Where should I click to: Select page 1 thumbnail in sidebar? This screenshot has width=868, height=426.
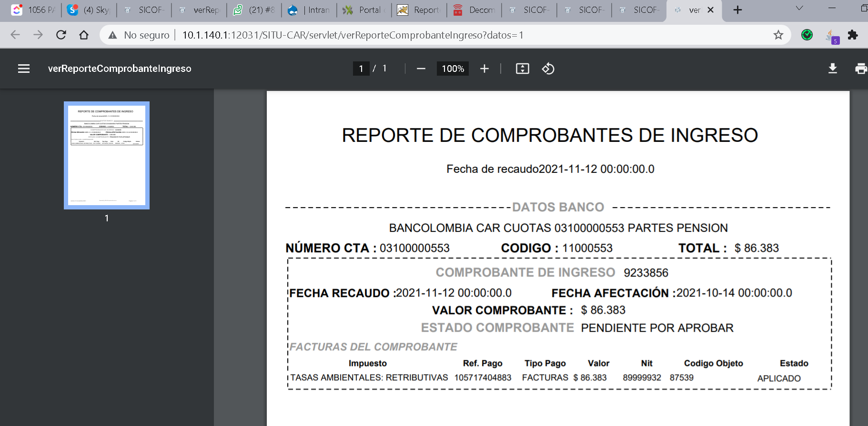(x=107, y=155)
